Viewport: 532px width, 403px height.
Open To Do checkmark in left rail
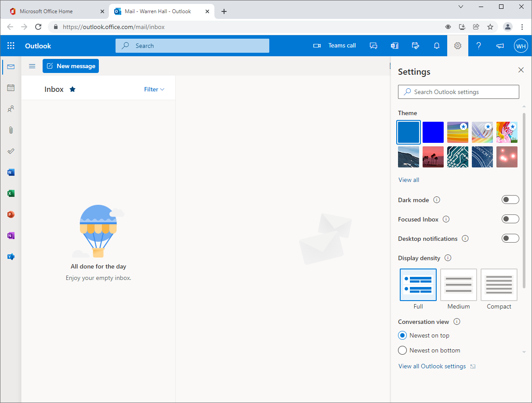coord(11,151)
